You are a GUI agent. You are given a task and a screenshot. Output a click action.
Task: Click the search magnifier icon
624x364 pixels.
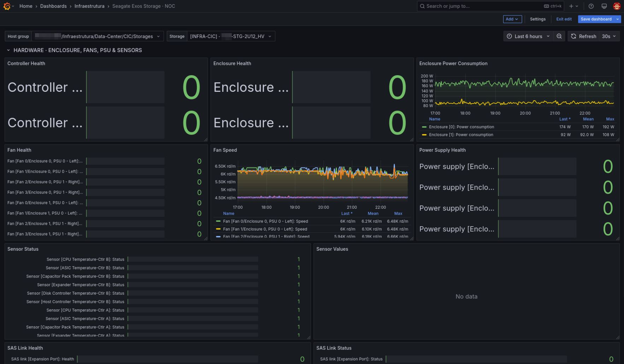click(422, 6)
